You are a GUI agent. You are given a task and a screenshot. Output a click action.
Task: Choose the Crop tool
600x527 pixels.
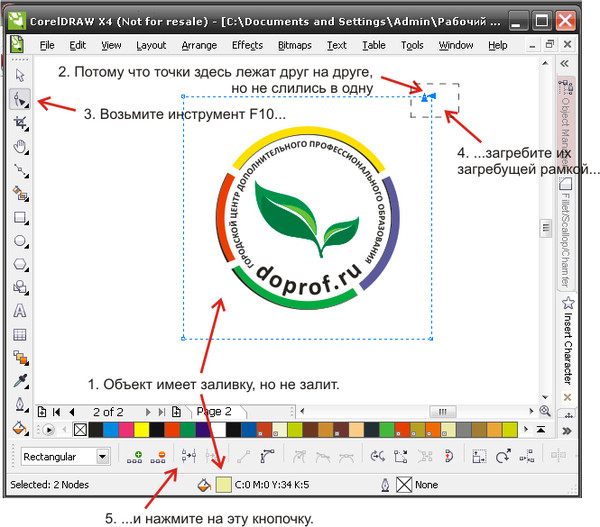20,123
